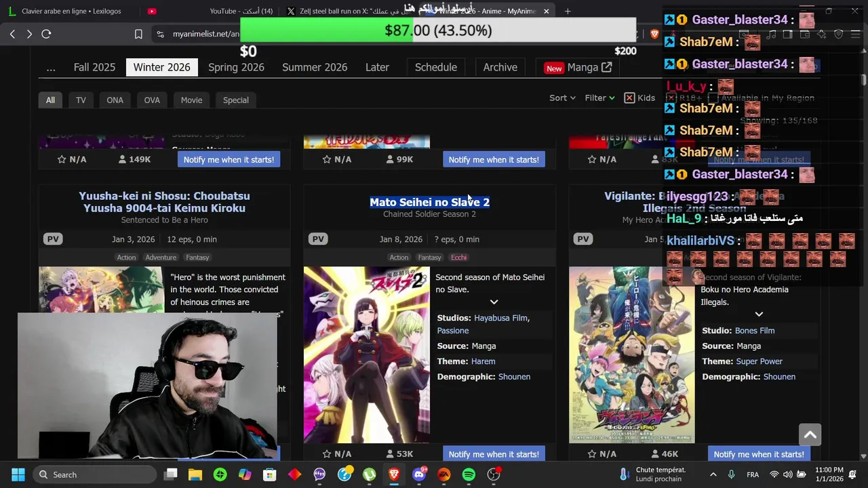Click the browser forward arrow

(x=29, y=34)
